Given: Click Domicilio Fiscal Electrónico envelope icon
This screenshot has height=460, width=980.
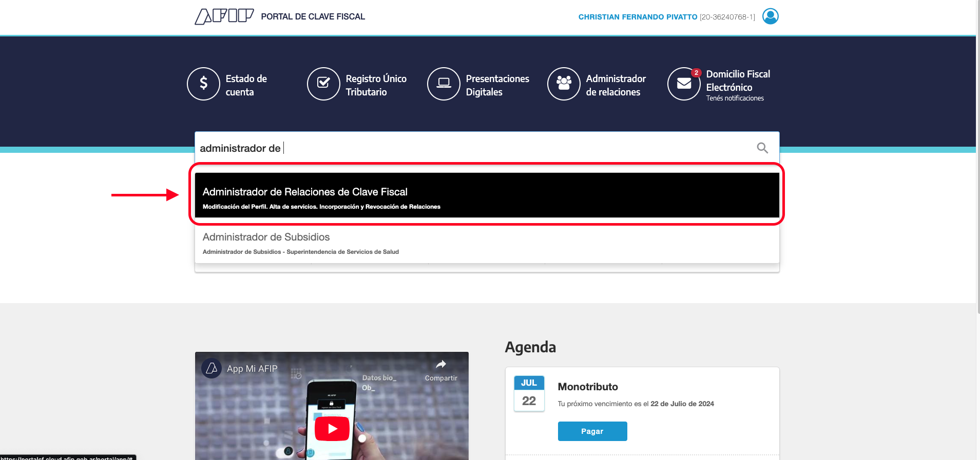Looking at the screenshot, I should point(684,84).
